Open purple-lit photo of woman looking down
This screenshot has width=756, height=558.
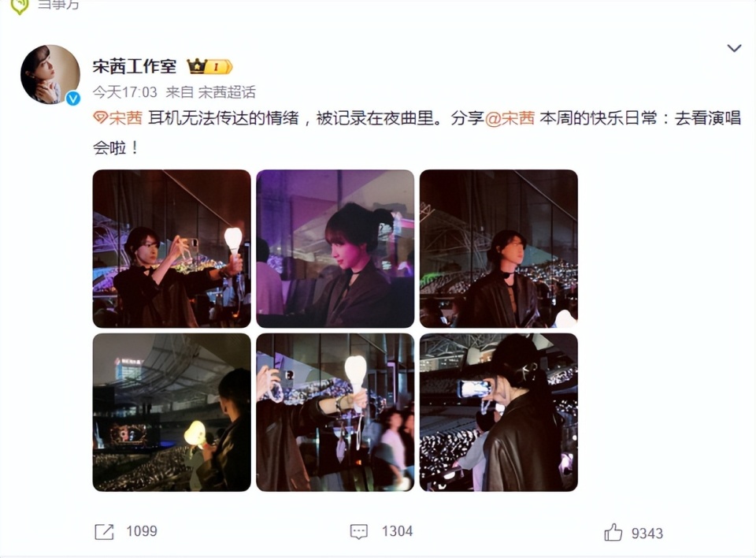(x=335, y=248)
